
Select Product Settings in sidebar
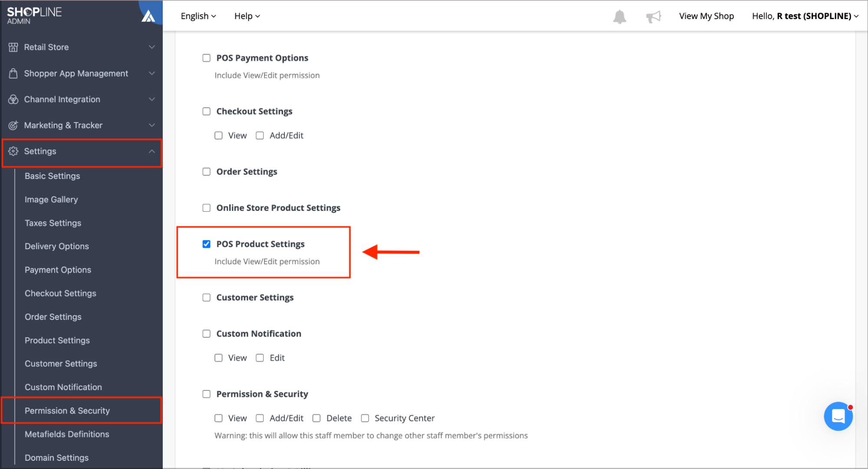tap(57, 340)
